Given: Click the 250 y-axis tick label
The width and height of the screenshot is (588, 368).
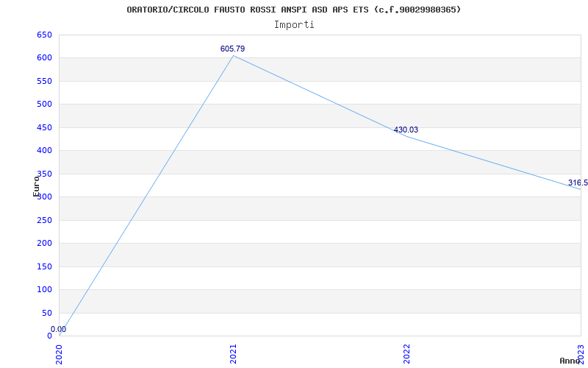Looking at the screenshot, I should pyautogui.click(x=44, y=220).
